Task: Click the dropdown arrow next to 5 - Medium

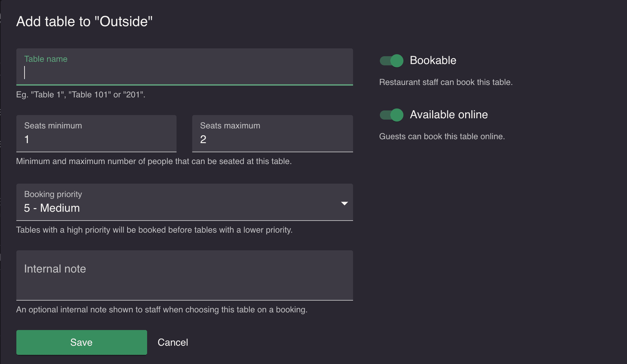Action: 344,203
